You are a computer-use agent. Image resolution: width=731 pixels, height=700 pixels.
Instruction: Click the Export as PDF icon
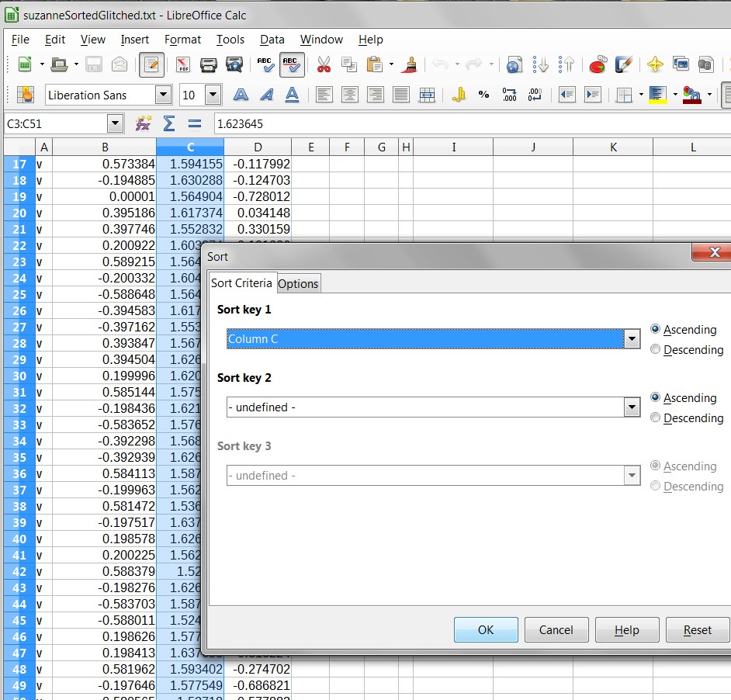183,64
